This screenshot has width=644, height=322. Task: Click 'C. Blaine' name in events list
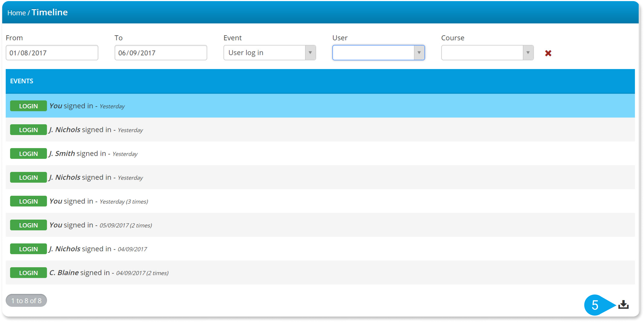click(64, 273)
